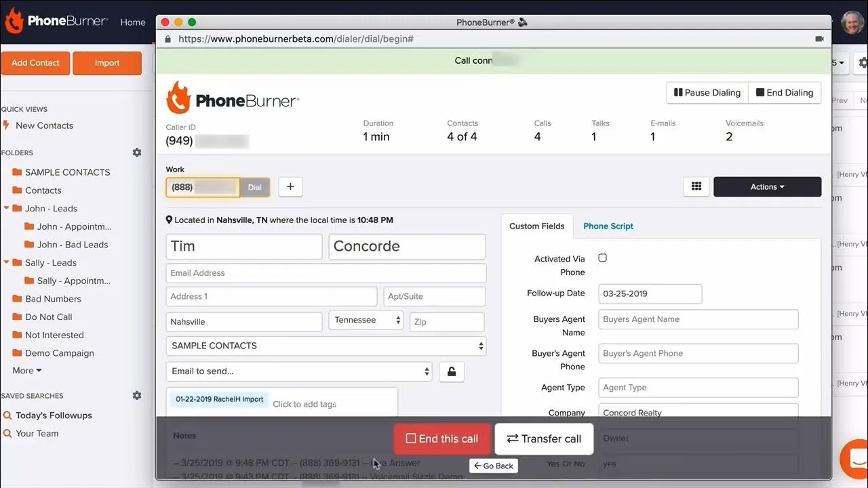Click the Add Contact button
The image size is (868, 488).
pyautogui.click(x=35, y=63)
